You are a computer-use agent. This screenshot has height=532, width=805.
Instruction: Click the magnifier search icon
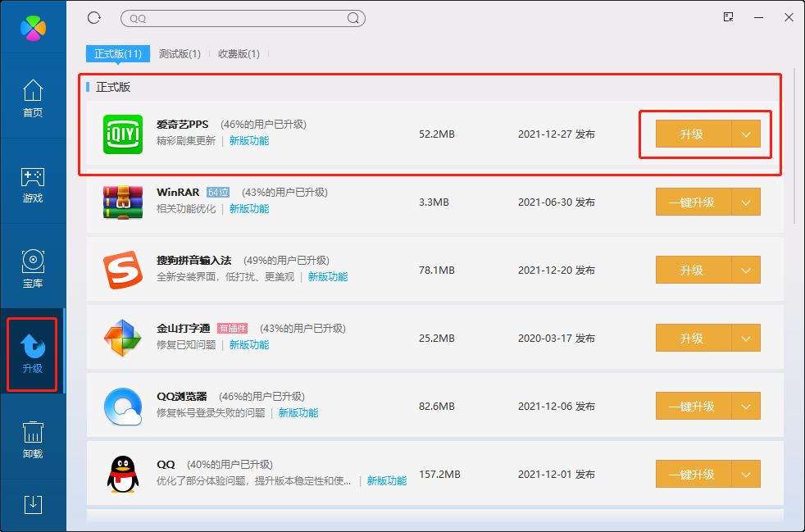[353, 18]
